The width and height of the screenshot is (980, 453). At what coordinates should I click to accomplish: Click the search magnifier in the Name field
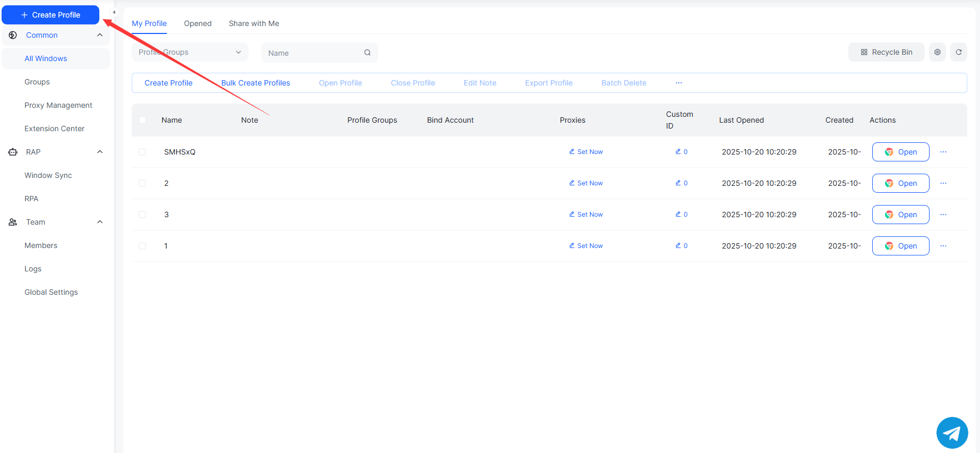(x=367, y=53)
